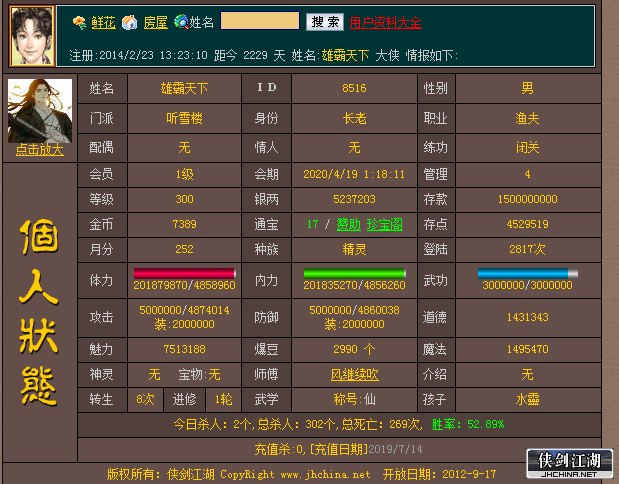Viewport: 619px width, 484px height.
Task: Click the flower icon beside 鲜花
Action: coord(79,23)
